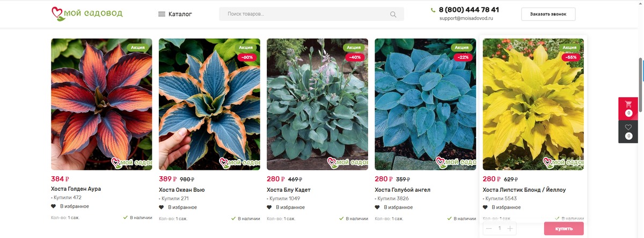
Task: Open the Хоста Океан Вью product image
Action: point(209,104)
